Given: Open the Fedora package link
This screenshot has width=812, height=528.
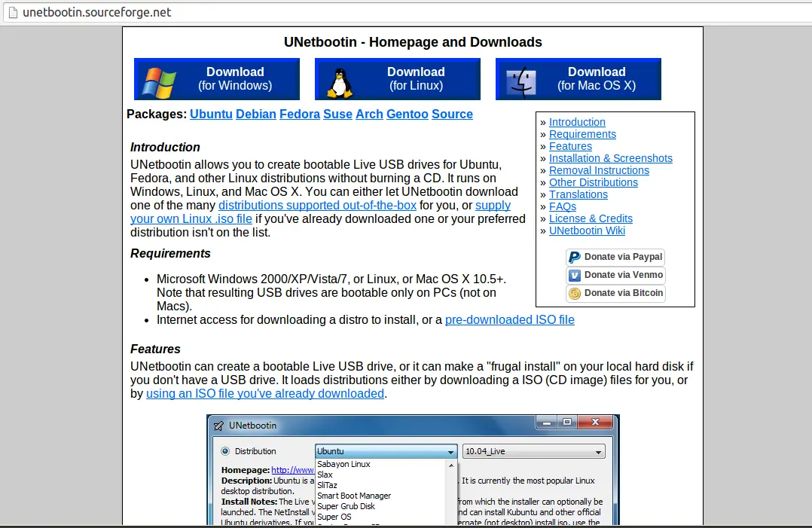Looking at the screenshot, I should coord(300,114).
